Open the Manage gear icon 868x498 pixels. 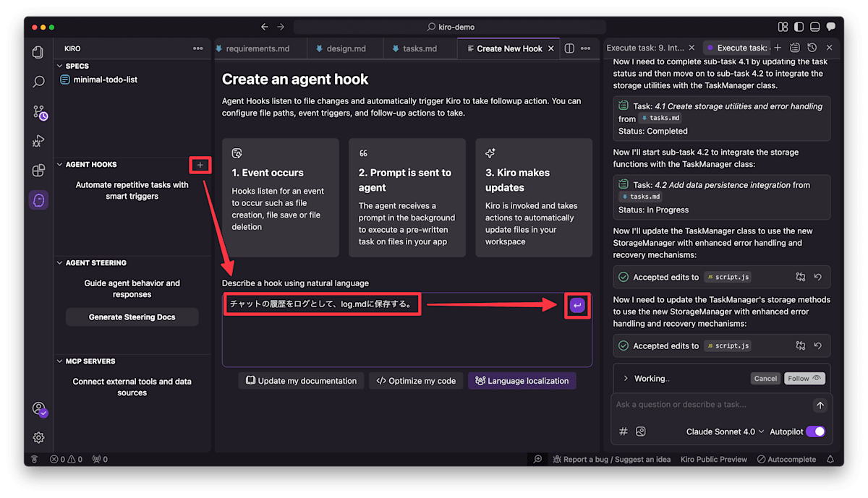pyautogui.click(x=38, y=437)
